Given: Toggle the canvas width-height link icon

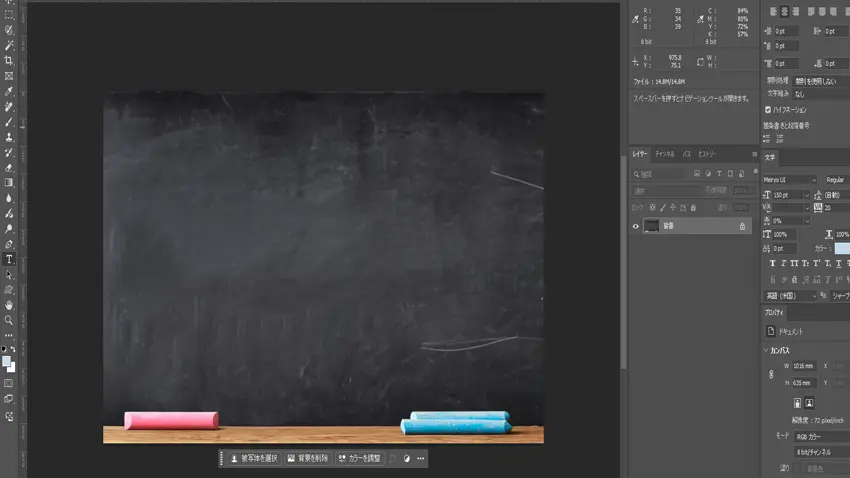Looking at the screenshot, I should pos(770,374).
